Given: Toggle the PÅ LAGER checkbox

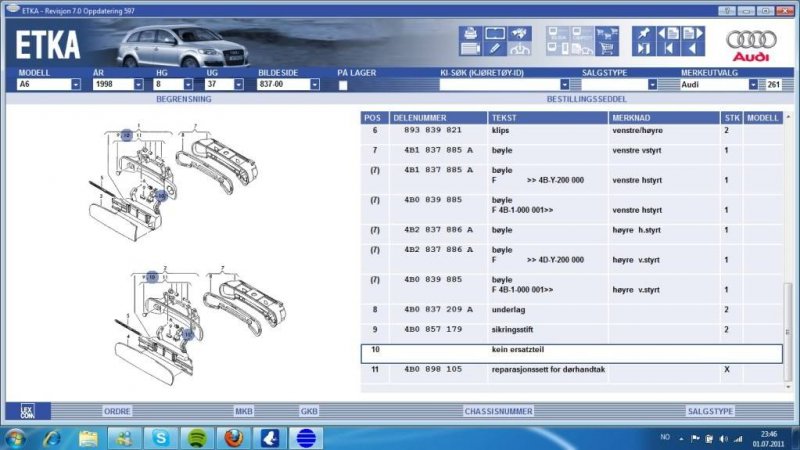Looking at the screenshot, I should tap(343, 85).
